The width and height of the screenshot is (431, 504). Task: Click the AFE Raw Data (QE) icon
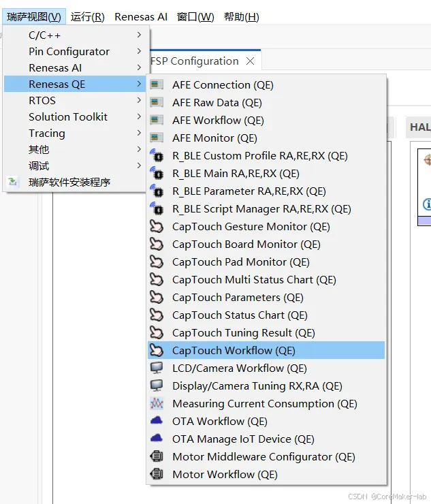157,103
